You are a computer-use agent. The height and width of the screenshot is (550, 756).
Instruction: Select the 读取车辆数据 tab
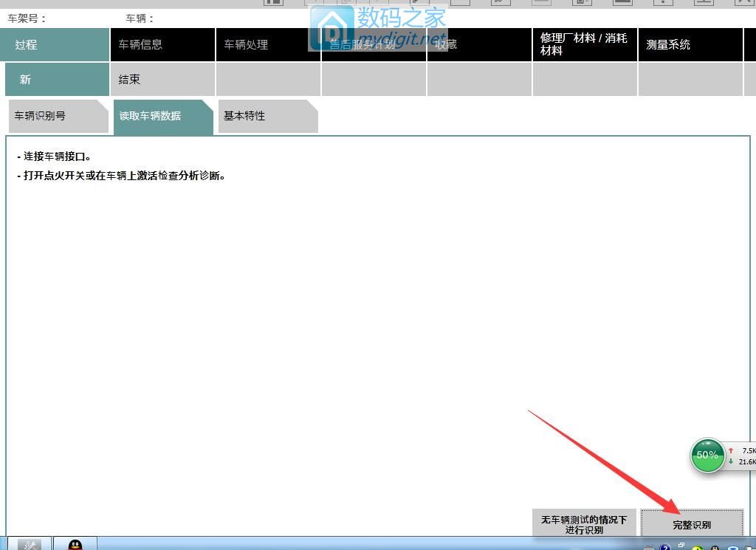click(163, 116)
